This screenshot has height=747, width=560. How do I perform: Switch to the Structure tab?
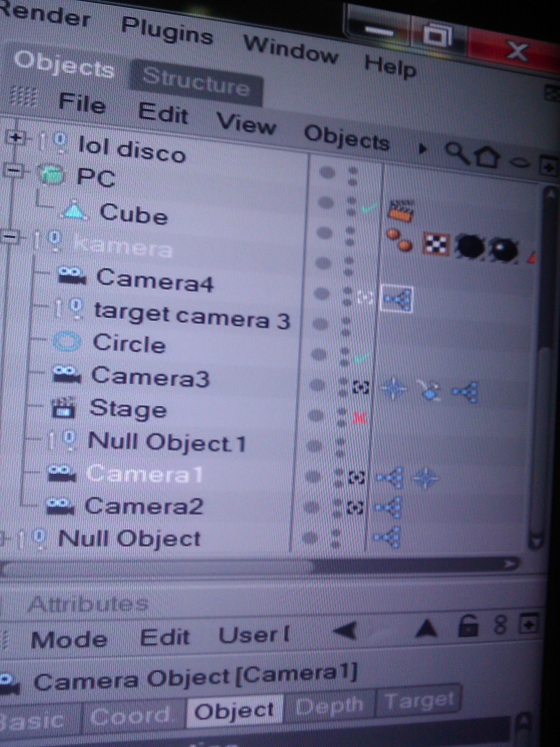pos(197,83)
